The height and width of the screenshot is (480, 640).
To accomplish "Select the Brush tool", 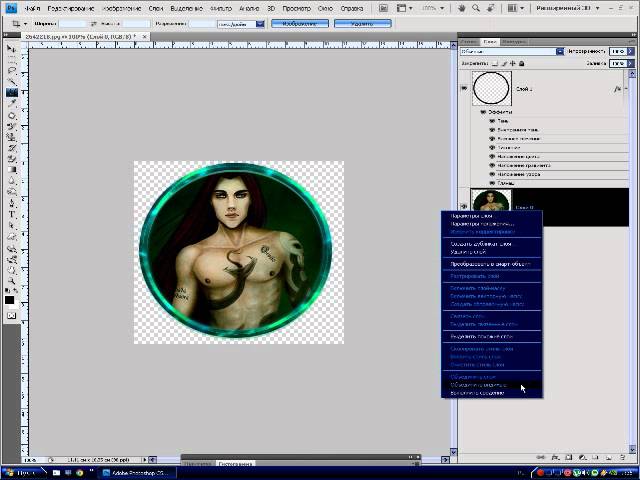I will [11, 127].
